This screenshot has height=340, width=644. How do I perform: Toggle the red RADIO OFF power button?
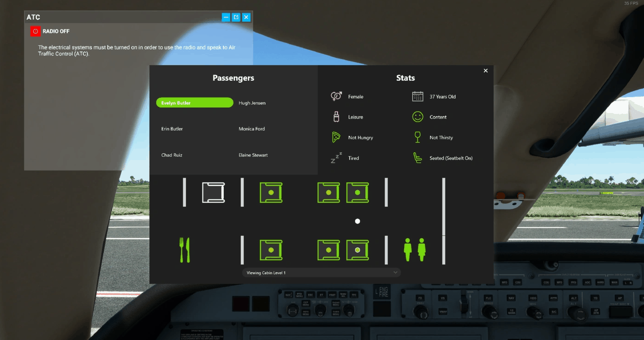[36, 31]
